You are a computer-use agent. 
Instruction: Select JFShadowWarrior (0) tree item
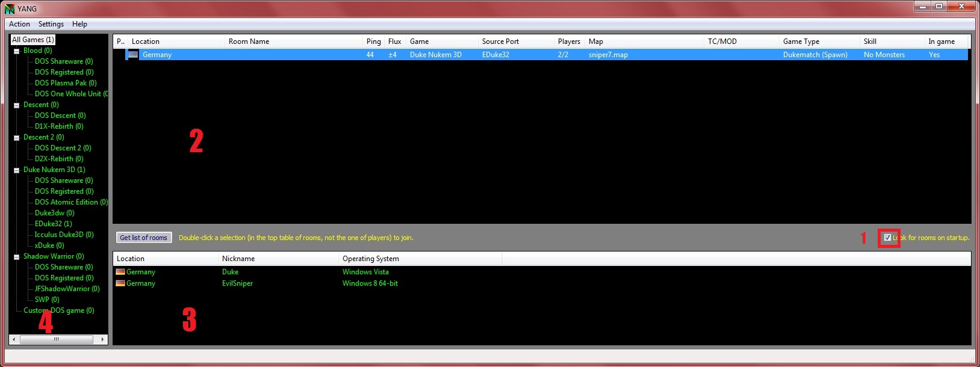(67, 289)
